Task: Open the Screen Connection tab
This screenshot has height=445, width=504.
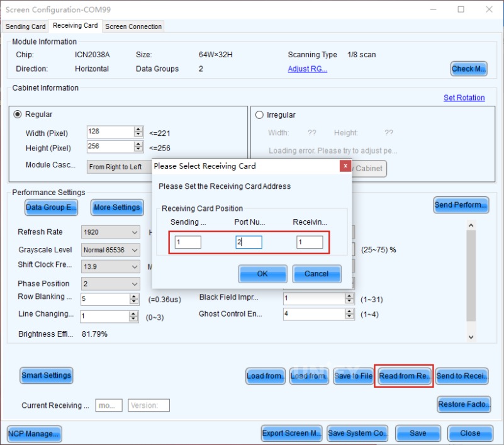Action: coord(133,26)
